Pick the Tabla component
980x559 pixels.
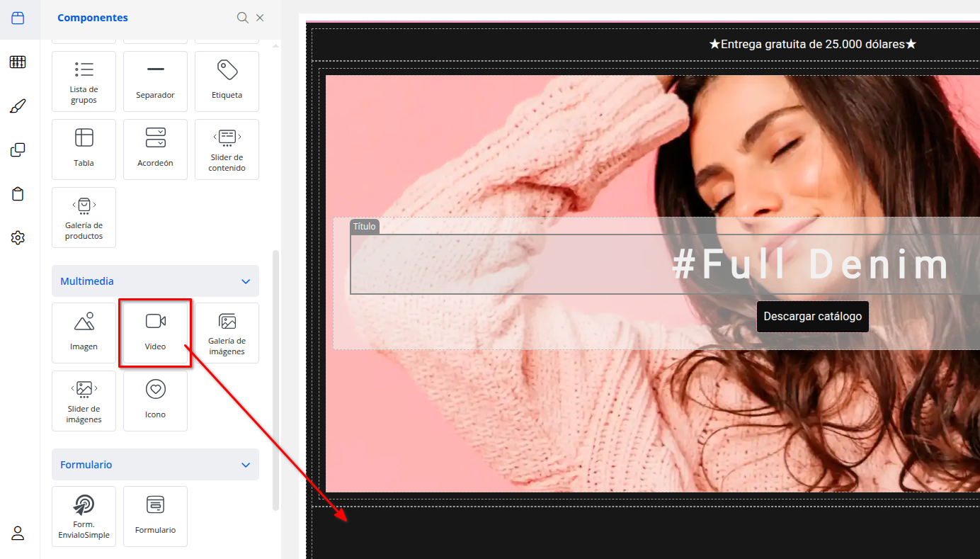84,149
